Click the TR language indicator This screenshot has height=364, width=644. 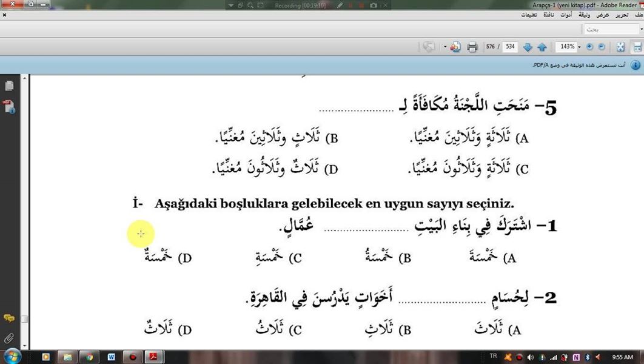coord(493,356)
